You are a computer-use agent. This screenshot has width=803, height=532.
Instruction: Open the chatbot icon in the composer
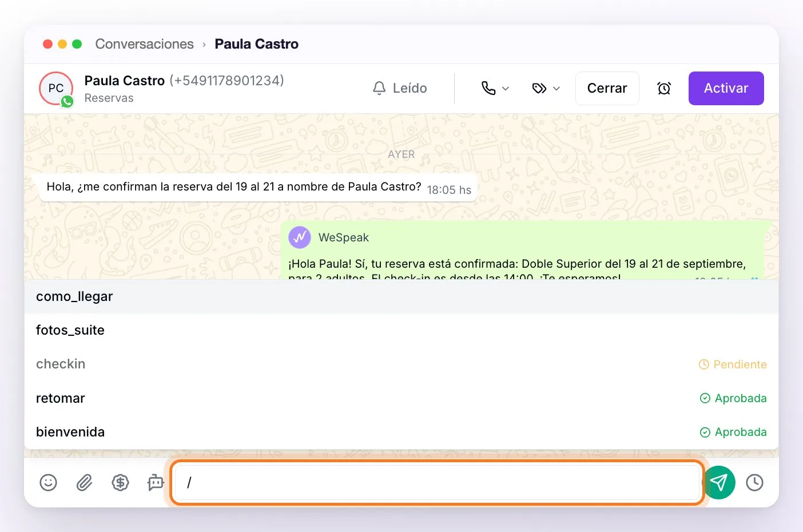[156, 483]
